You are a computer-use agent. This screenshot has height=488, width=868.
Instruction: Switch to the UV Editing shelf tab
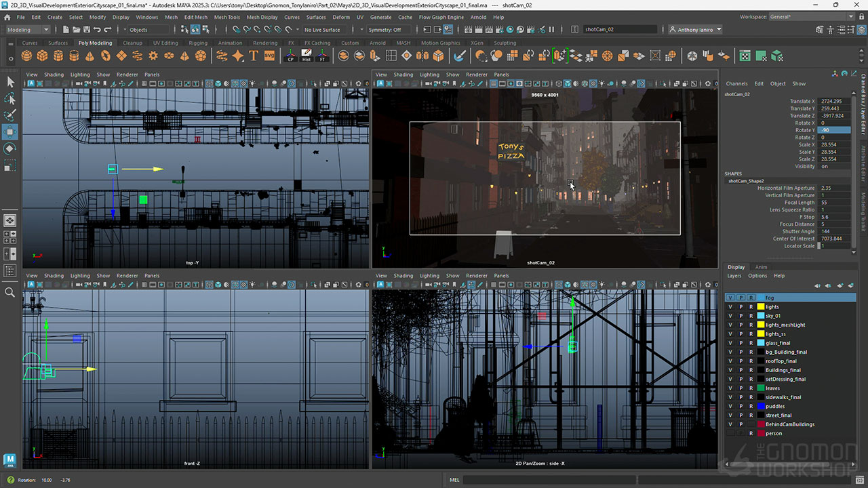pyautogui.click(x=165, y=43)
